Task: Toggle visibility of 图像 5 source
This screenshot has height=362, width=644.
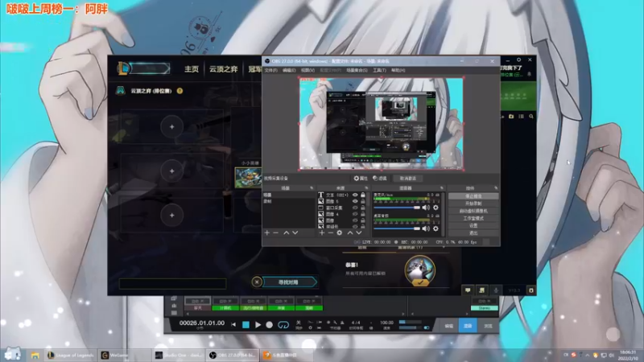Action: tap(355, 201)
